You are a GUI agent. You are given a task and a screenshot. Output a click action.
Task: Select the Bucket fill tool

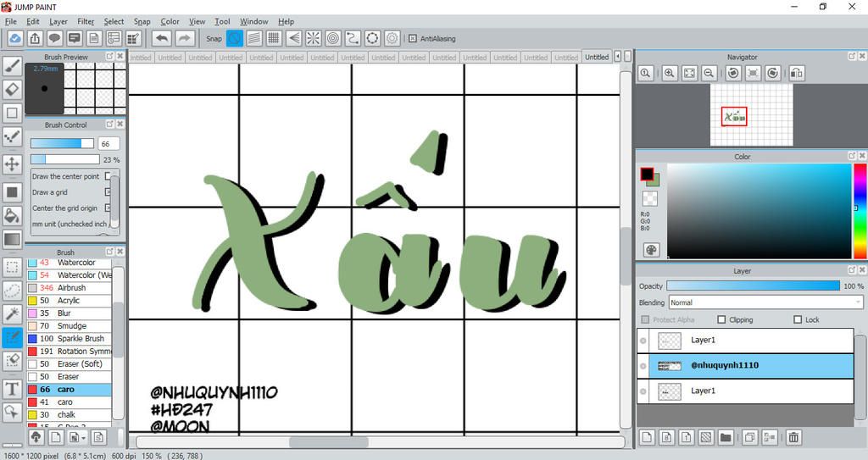pyautogui.click(x=12, y=215)
